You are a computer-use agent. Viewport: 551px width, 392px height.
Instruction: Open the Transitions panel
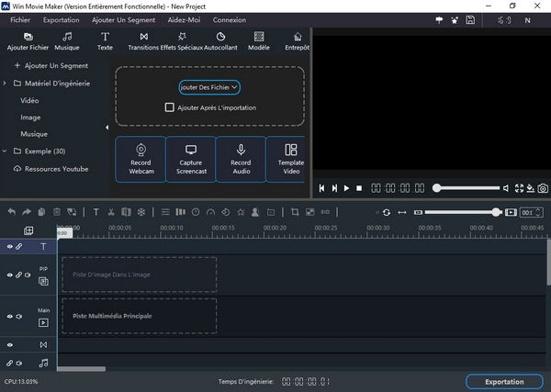click(143, 41)
